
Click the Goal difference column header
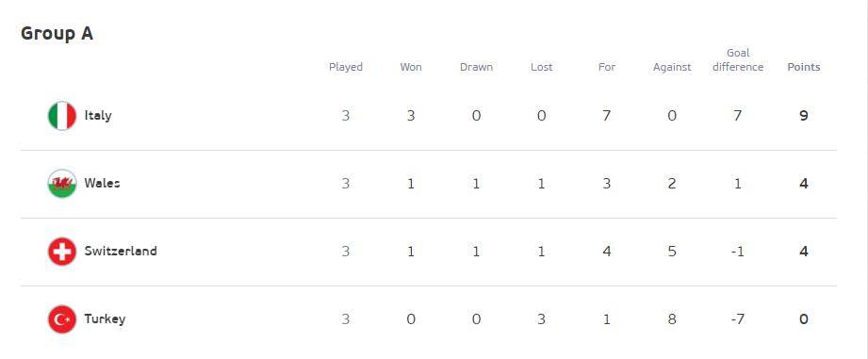pyautogui.click(x=738, y=59)
